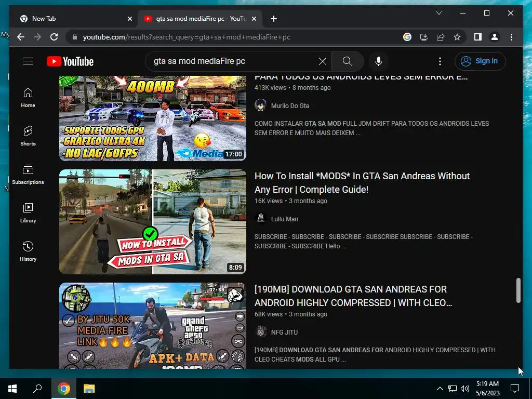Open Subscriptions in sidebar
The height and width of the screenshot is (399, 532).
28,175
